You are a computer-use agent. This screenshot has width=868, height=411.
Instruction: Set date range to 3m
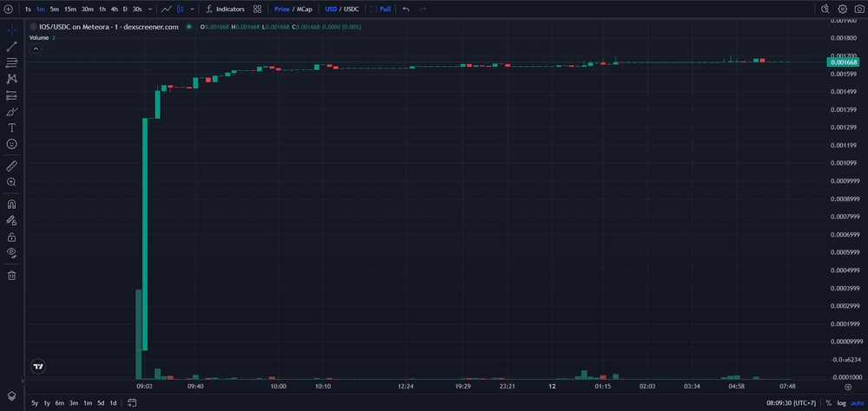pyautogui.click(x=74, y=403)
